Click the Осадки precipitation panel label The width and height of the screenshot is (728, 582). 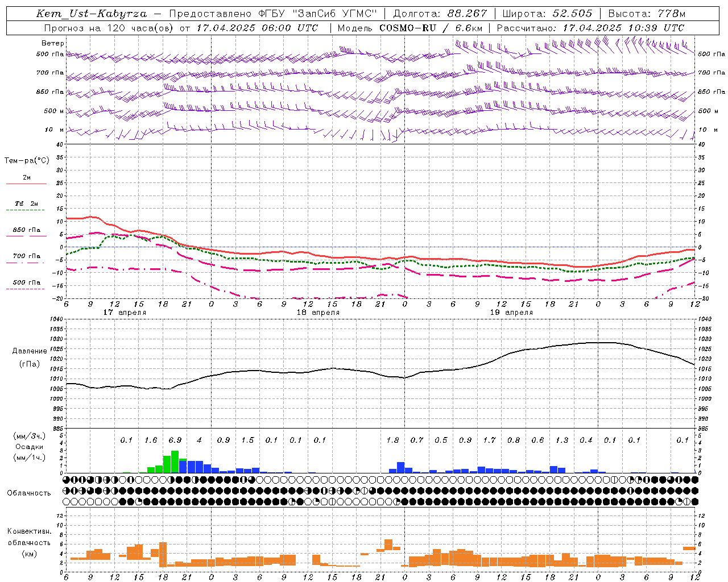click(x=29, y=447)
